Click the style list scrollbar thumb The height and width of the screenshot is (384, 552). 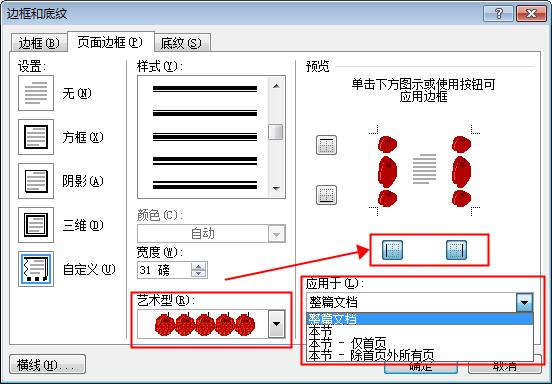[276, 132]
